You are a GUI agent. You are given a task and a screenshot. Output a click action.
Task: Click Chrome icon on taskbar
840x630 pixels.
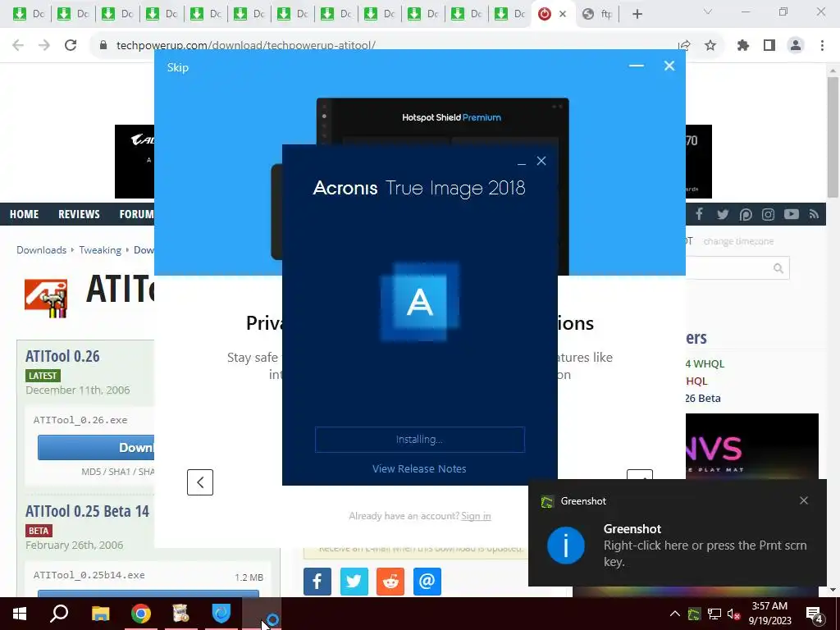coord(141,614)
